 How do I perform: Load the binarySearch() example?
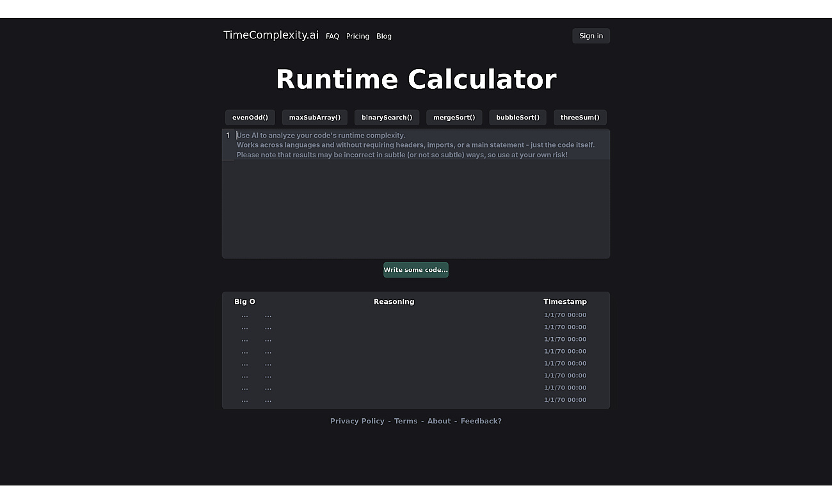[387, 118]
